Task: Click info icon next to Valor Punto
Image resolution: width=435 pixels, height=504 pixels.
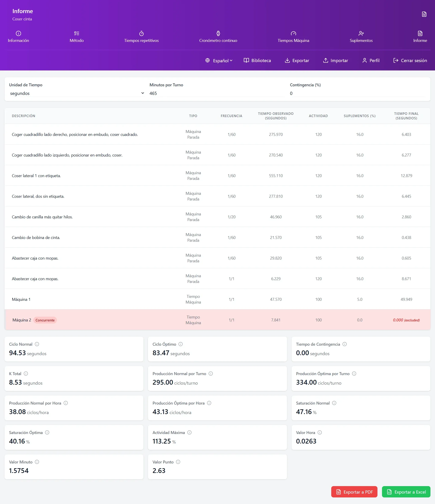Action: pos(178,462)
